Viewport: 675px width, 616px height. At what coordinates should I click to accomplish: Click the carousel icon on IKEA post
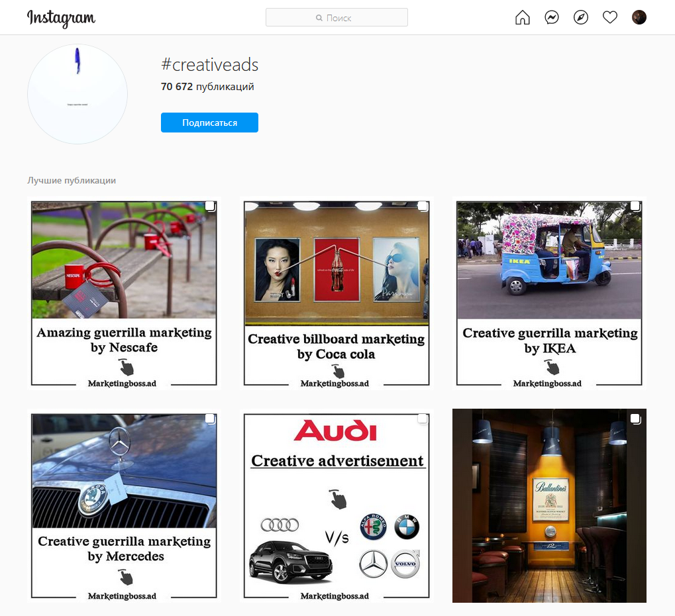click(635, 206)
